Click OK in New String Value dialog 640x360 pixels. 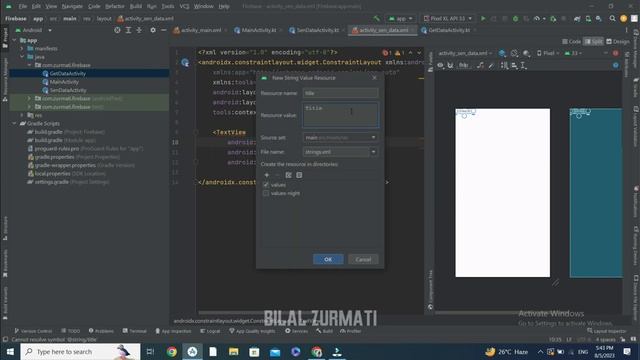click(x=328, y=259)
